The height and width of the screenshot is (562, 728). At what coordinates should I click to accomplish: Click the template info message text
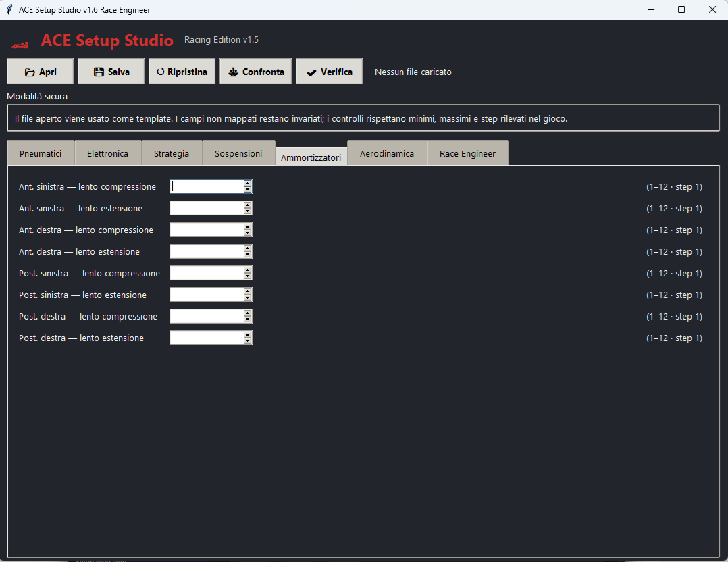point(291,118)
